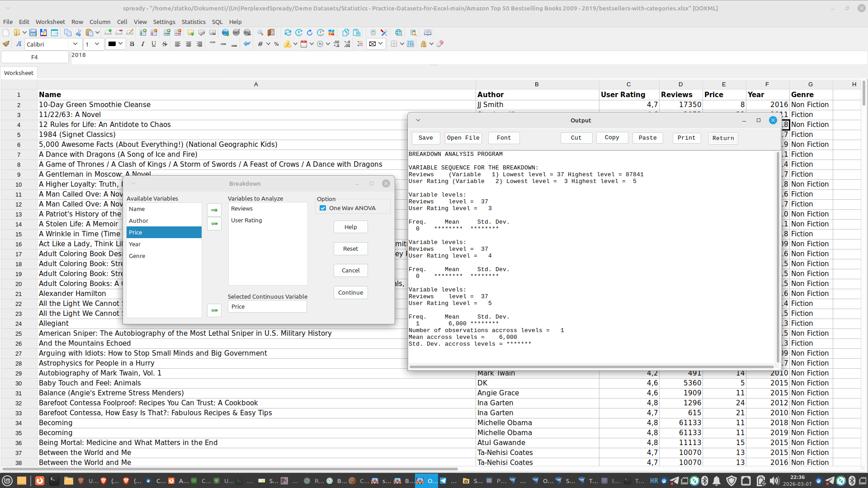Image resolution: width=868 pixels, height=488 pixels.
Task: Open the Calibri font dropdown
Action: click(75, 44)
